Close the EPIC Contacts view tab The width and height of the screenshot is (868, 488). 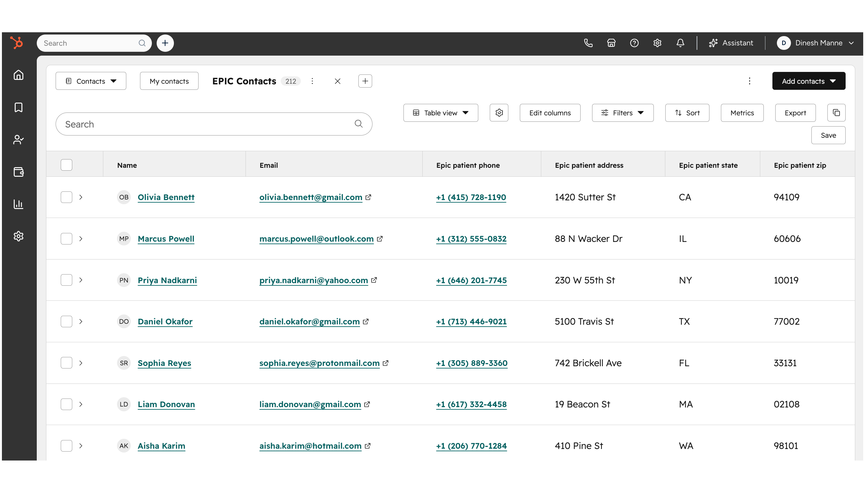pyautogui.click(x=338, y=81)
